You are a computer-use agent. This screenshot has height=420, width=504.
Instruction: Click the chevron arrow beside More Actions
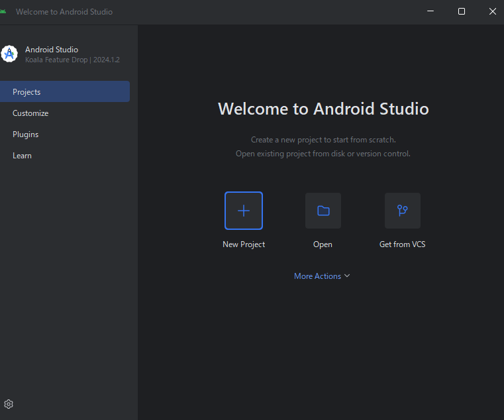pyautogui.click(x=347, y=276)
